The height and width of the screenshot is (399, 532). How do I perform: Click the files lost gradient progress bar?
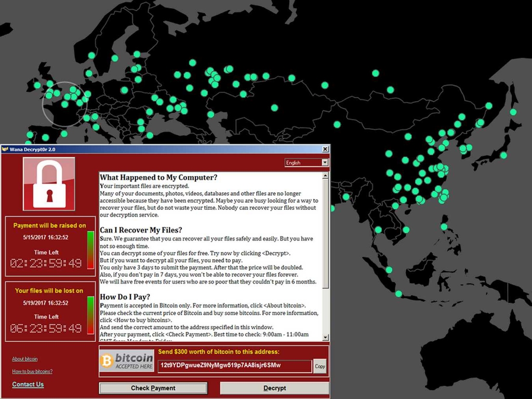pos(90,315)
